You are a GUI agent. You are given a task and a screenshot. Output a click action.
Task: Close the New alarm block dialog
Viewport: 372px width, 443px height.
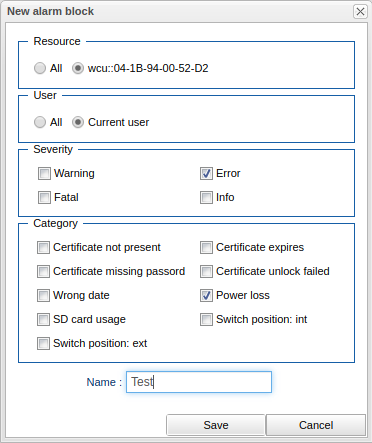click(360, 12)
